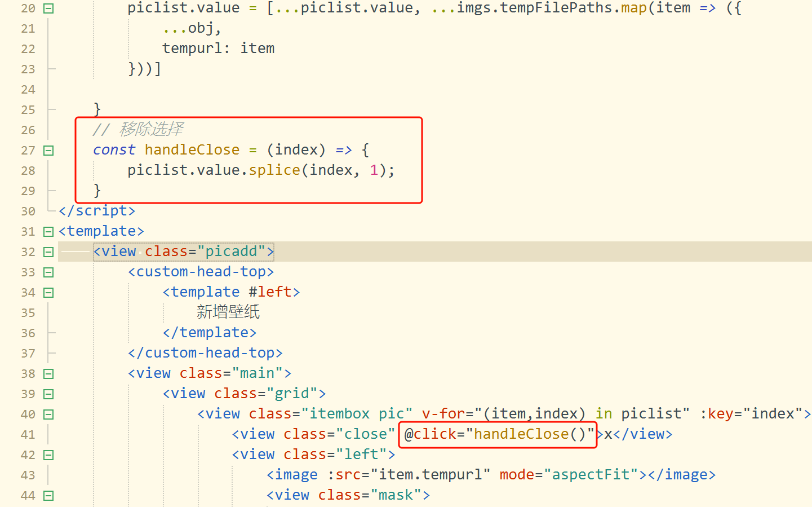
Task: Collapse the left view fold at line 42
Action: [x=48, y=455]
